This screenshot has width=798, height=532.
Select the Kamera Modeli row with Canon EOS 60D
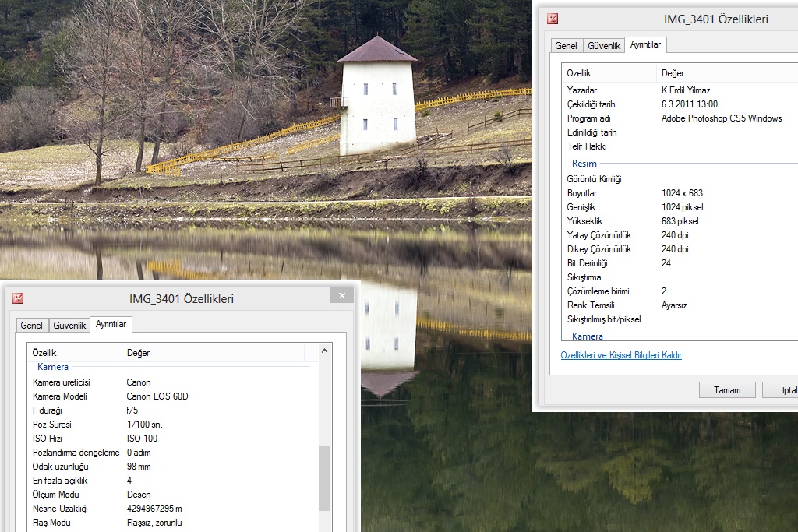point(157,396)
